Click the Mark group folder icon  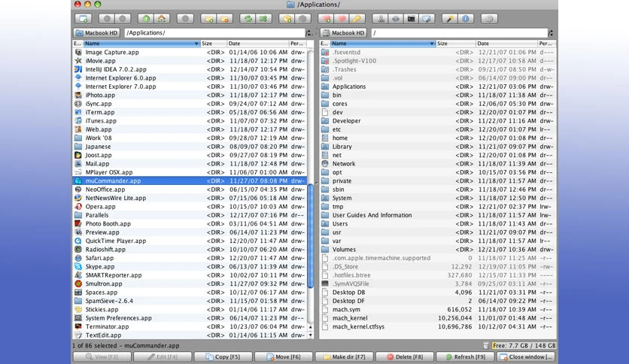[209, 19]
